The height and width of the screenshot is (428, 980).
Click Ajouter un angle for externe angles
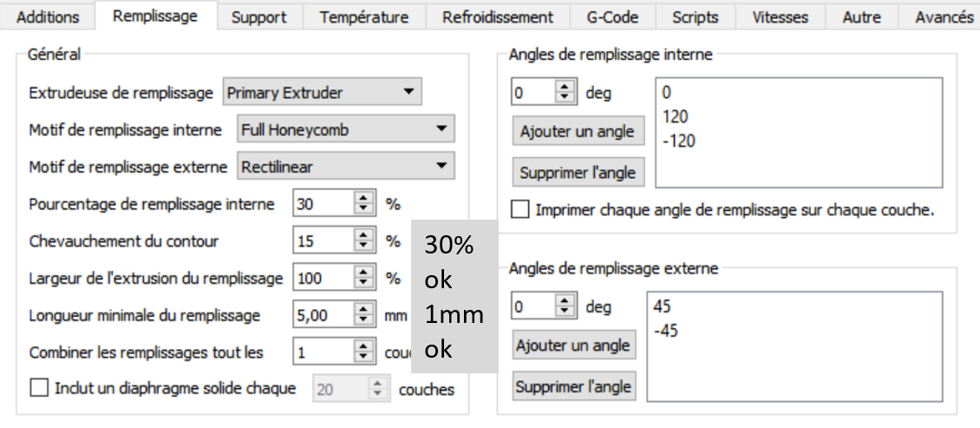(573, 345)
